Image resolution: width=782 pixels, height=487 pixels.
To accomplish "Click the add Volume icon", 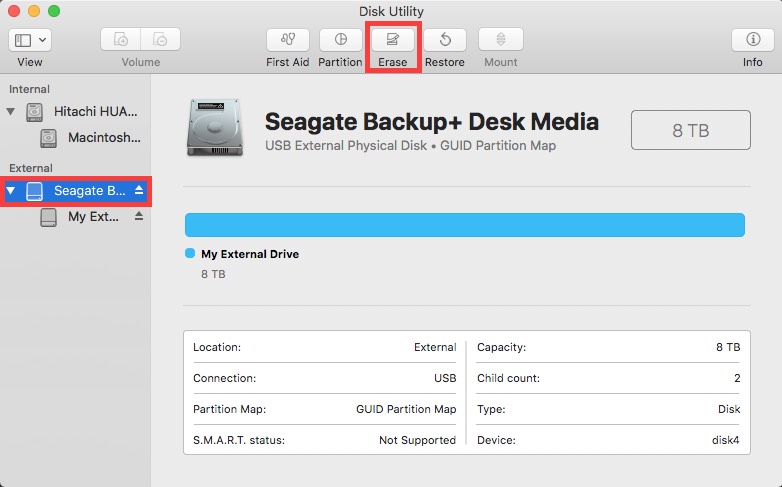I will (121, 39).
